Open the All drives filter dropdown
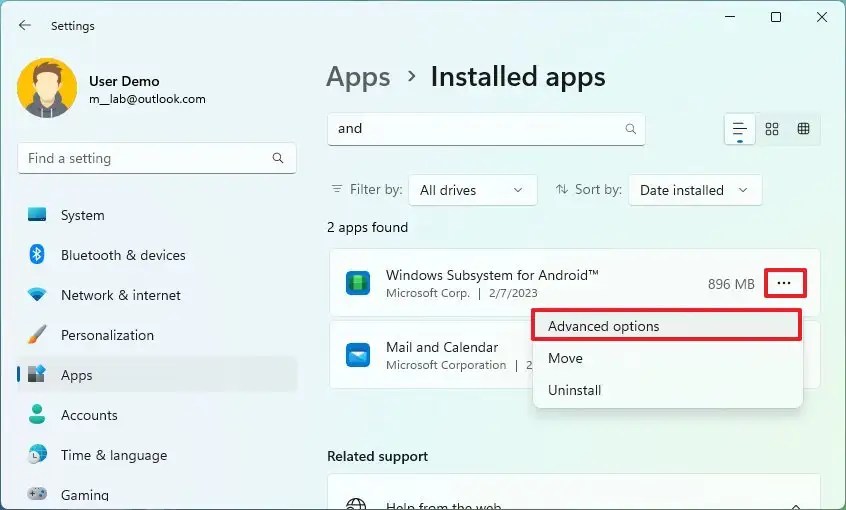This screenshot has height=510, width=846. pyautogui.click(x=473, y=190)
